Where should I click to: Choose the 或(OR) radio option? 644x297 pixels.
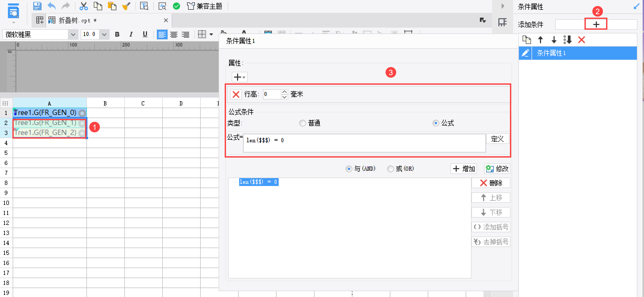click(x=390, y=169)
